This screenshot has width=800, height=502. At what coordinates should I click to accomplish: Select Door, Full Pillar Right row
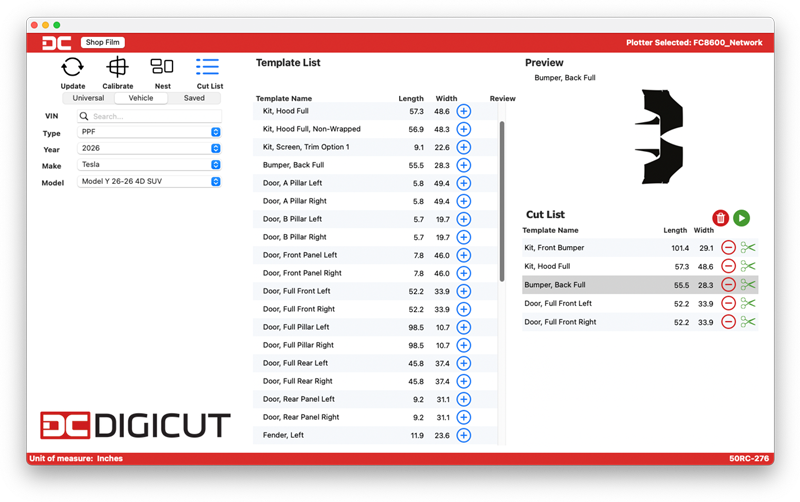click(375, 345)
